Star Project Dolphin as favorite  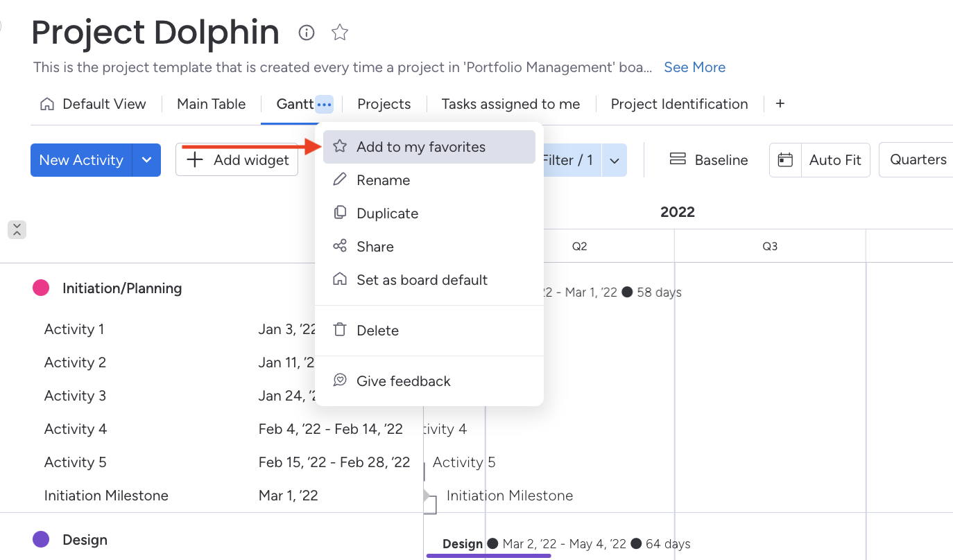click(340, 33)
